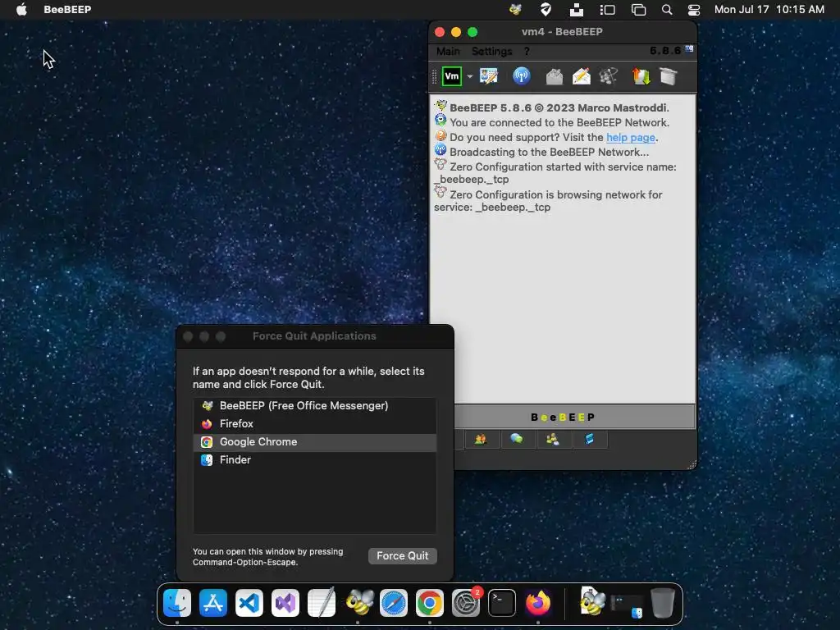Click the date and time in menu bar
This screenshot has height=630, width=840.
click(769, 10)
